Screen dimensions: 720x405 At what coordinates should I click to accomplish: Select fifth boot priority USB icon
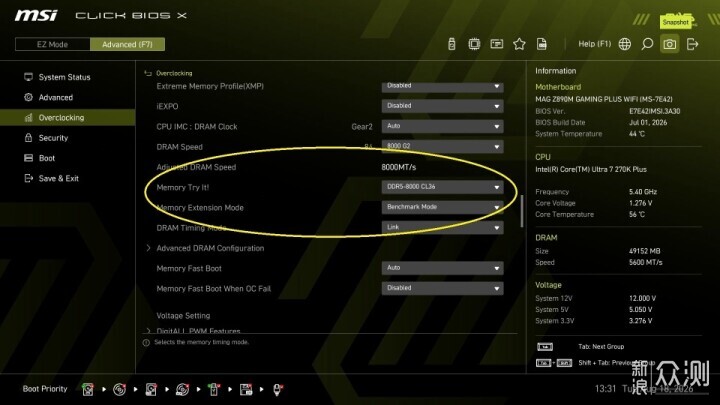pyautogui.click(x=214, y=389)
